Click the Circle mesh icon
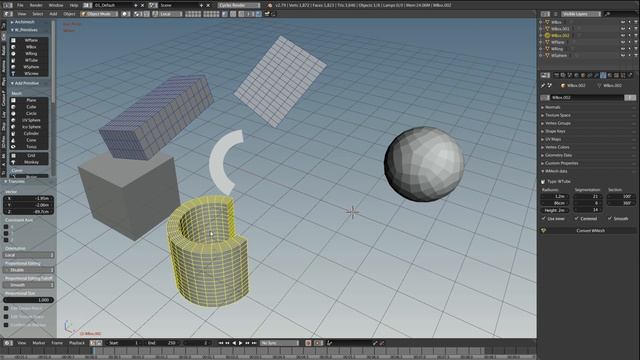Image resolution: width=640 pixels, height=360 pixels. tap(13, 113)
